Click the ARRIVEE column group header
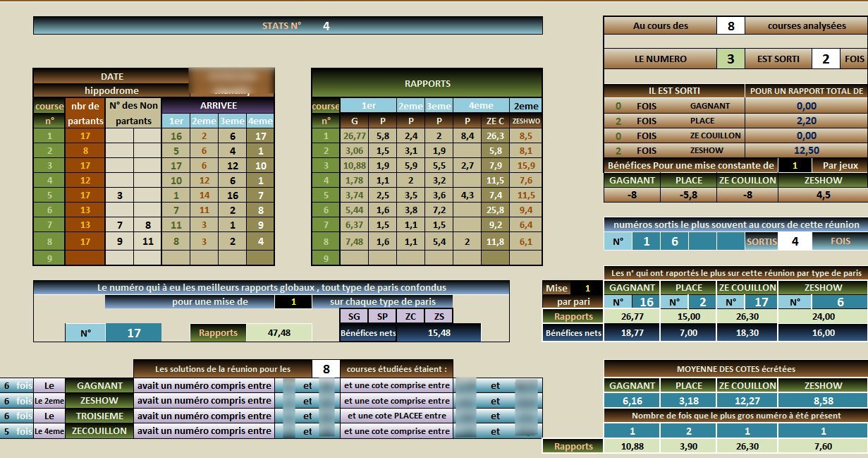Viewport: 868px width, 458px height. [x=218, y=105]
